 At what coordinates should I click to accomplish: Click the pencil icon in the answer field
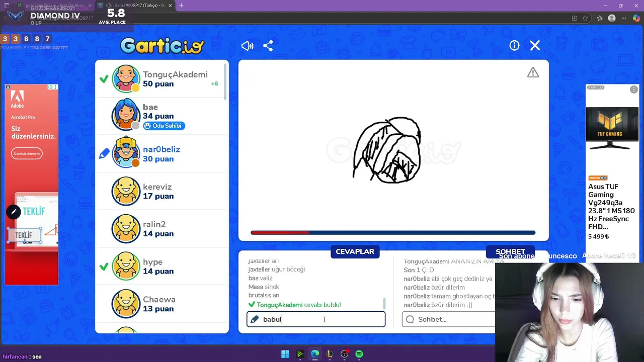click(x=255, y=319)
